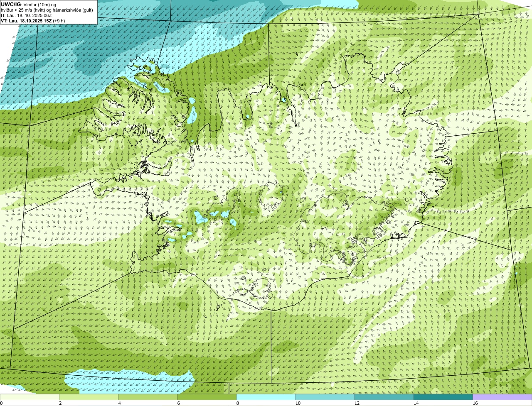The width and height of the screenshot is (532, 406).
Task: Click the "6" tick label on the color scale
Action: (x=178, y=403)
